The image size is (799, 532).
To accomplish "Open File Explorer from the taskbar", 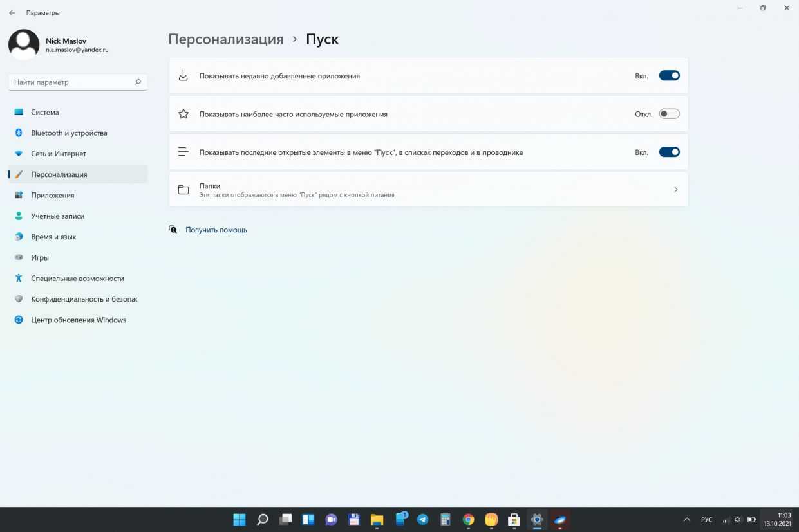I will click(x=377, y=520).
